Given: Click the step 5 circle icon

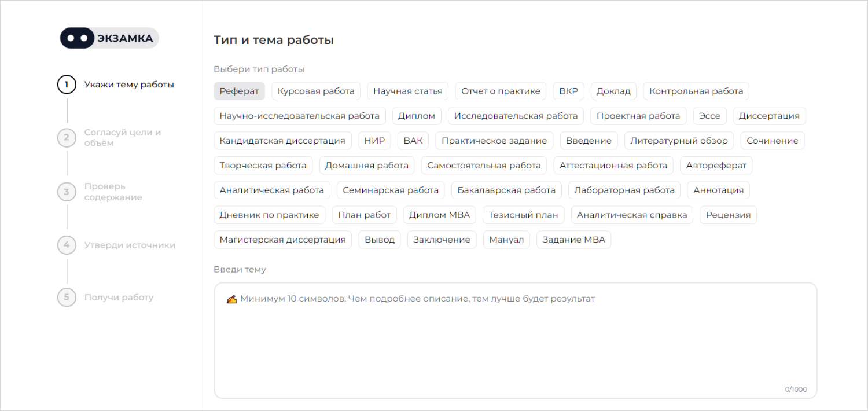Looking at the screenshot, I should (67, 298).
